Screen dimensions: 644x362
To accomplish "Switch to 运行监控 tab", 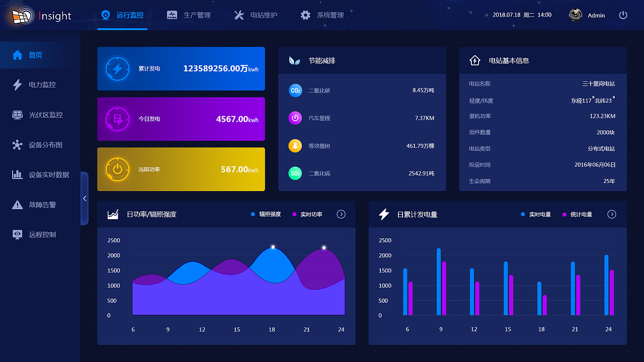I will pos(122,15).
